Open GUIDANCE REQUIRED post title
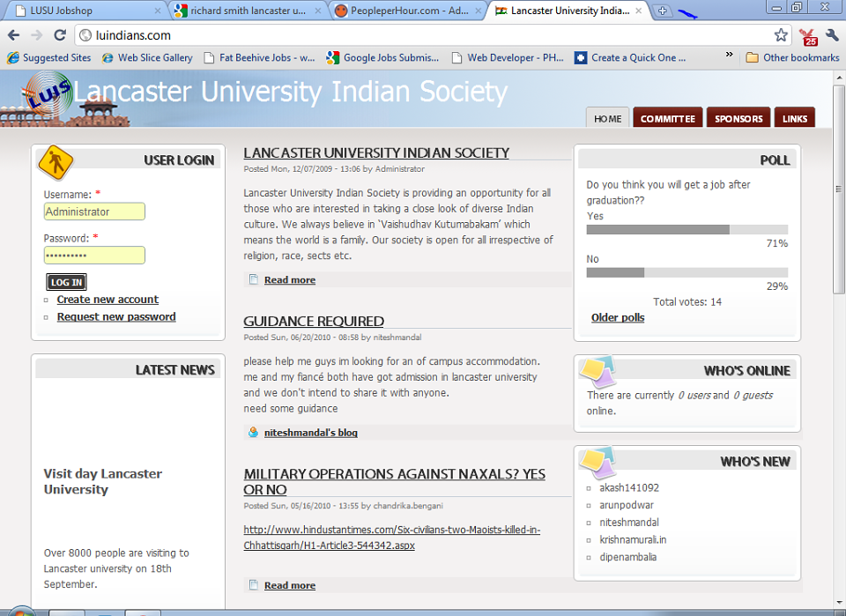 point(314,321)
